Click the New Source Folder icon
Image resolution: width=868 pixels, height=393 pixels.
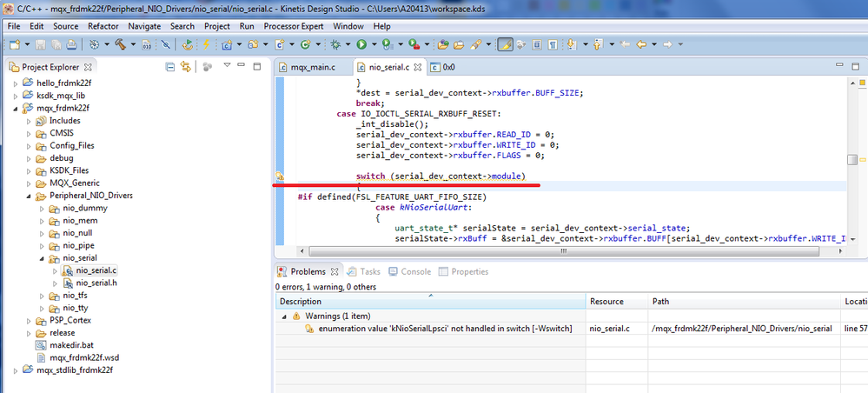[253, 44]
